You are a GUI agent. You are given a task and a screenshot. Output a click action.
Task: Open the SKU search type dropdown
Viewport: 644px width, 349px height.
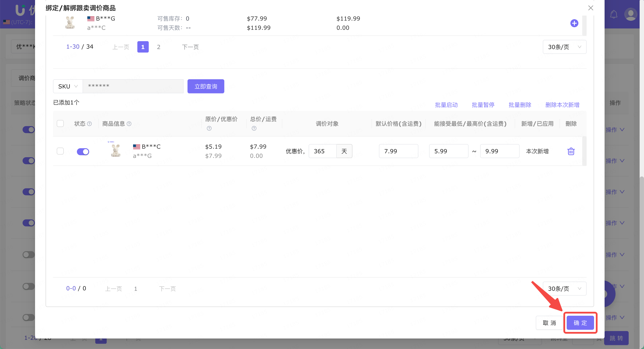[68, 86]
